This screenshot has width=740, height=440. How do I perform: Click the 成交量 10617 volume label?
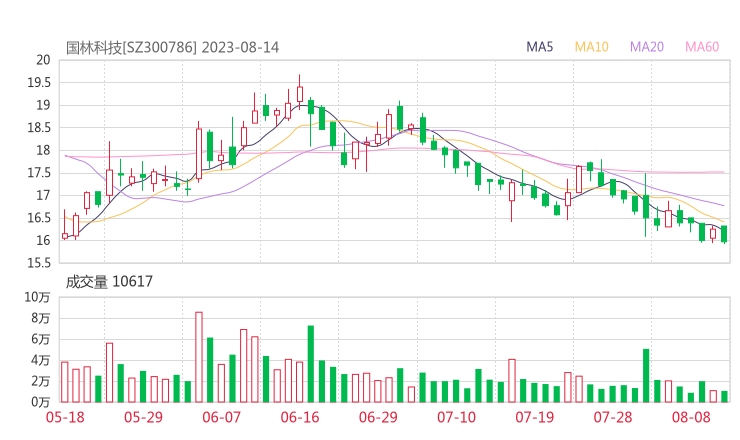(109, 282)
